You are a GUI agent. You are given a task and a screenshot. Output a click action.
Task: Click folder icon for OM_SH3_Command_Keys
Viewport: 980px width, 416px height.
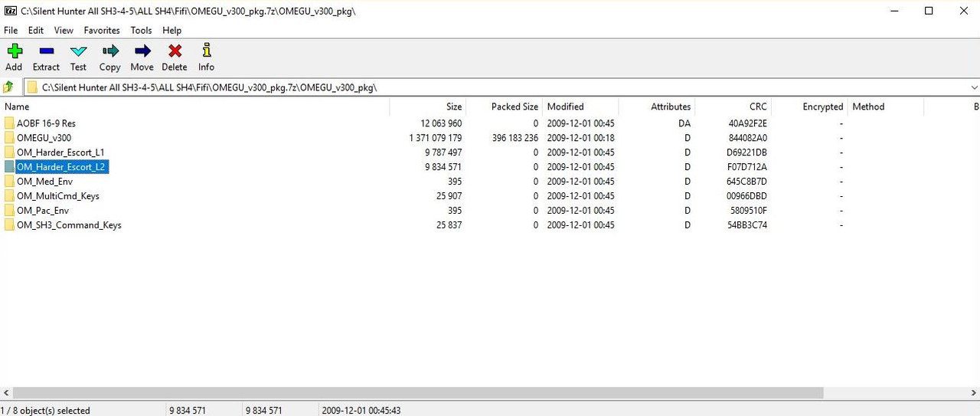9,225
